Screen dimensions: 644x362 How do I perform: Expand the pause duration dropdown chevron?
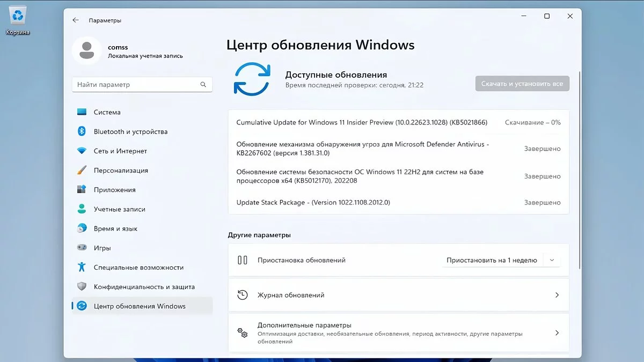552,260
